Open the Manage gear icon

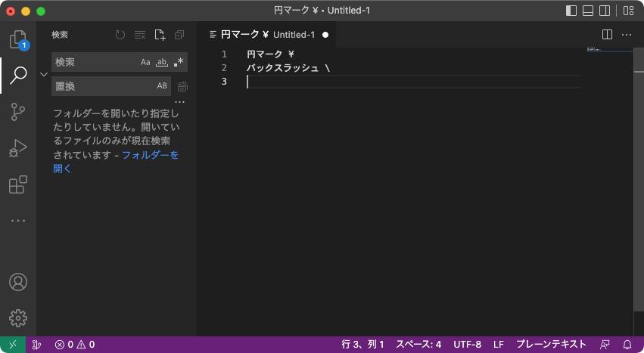pos(18,318)
